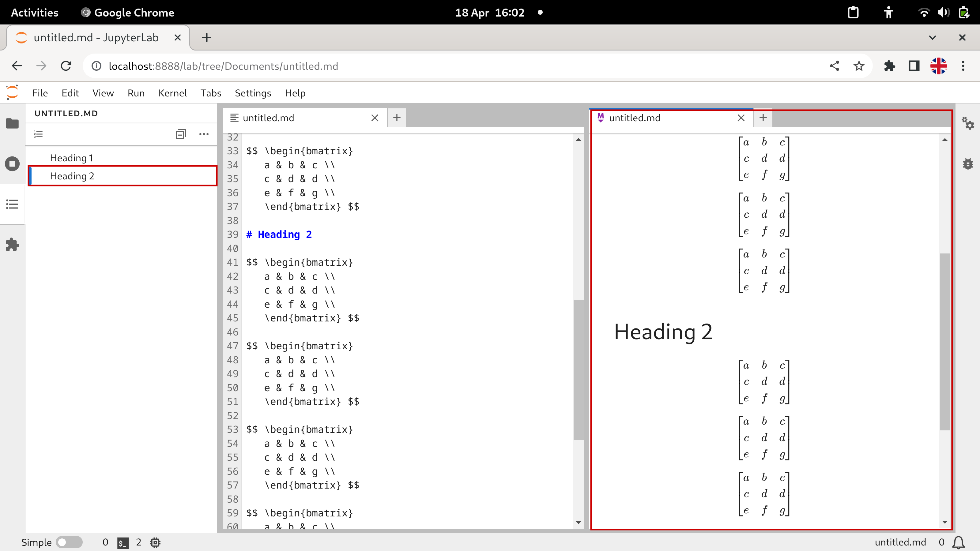980x551 pixels.
Task: Expand Chrome tab search chevron
Action: [932, 38]
